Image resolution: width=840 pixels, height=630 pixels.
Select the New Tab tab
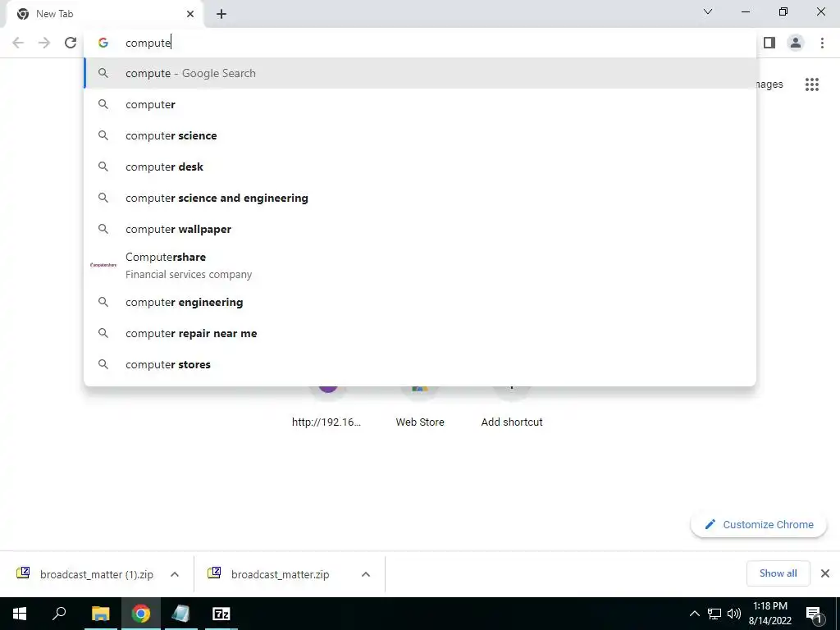click(x=106, y=14)
